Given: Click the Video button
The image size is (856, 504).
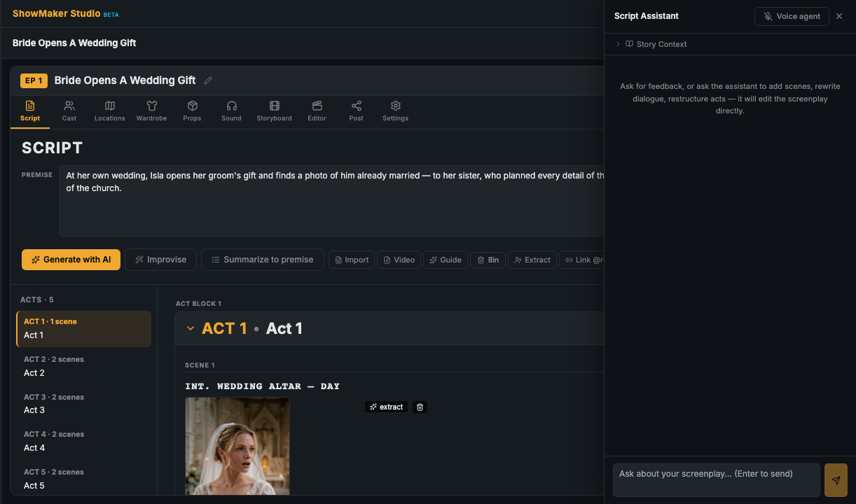Looking at the screenshot, I should 399,260.
